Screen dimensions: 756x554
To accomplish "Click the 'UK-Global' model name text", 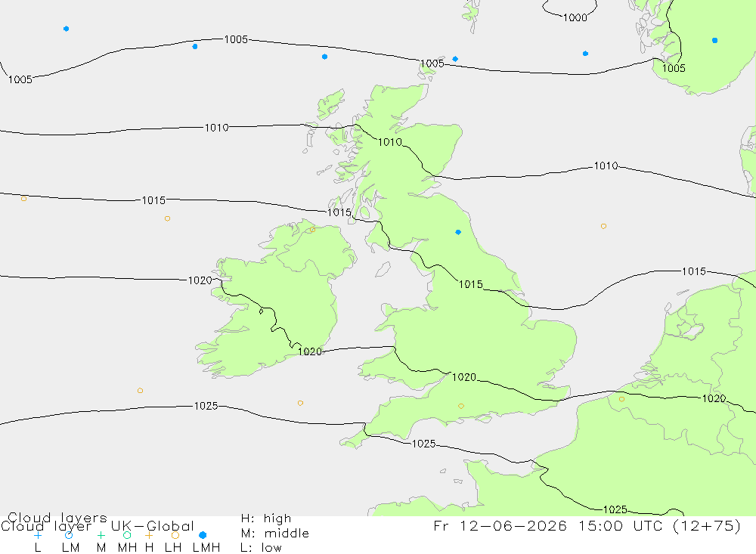I will [x=153, y=525].
